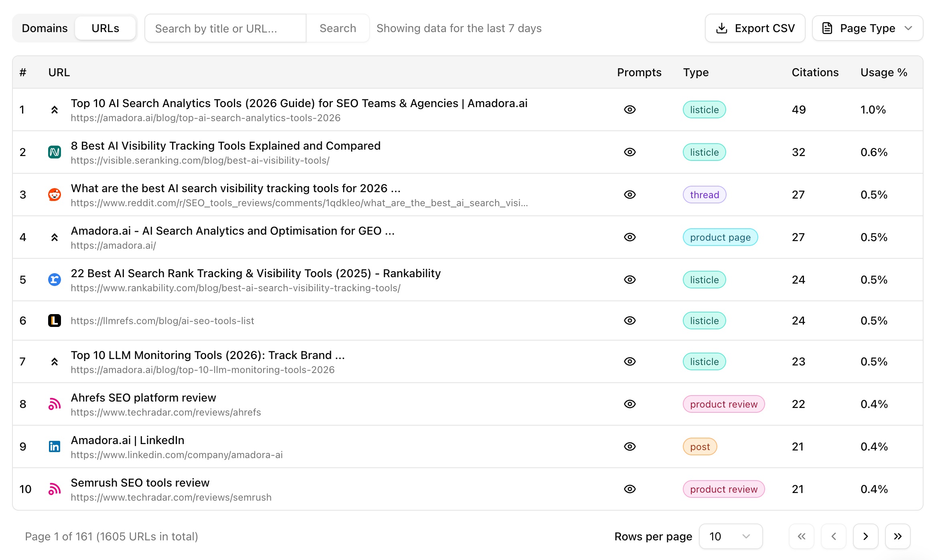Click the llmrefs favicon in row 6
Viewport: 938px width, 560px height.
click(55, 321)
